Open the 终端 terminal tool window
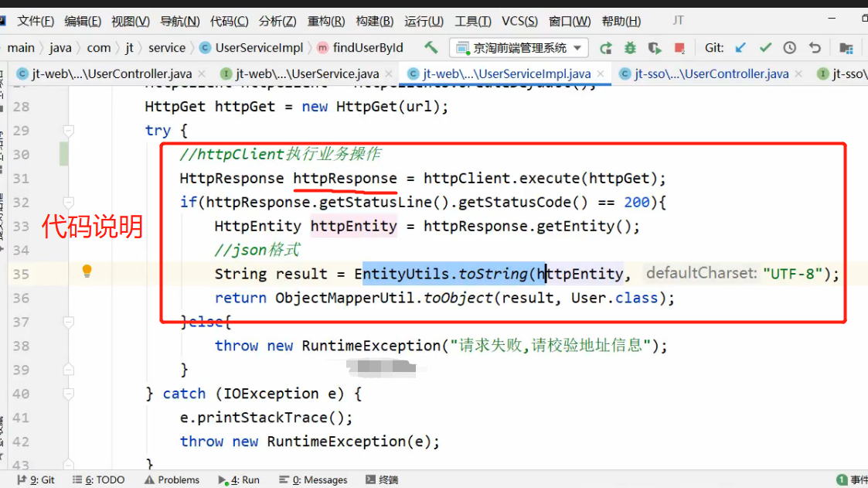Image resolution: width=868 pixels, height=488 pixels. (382, 479)
